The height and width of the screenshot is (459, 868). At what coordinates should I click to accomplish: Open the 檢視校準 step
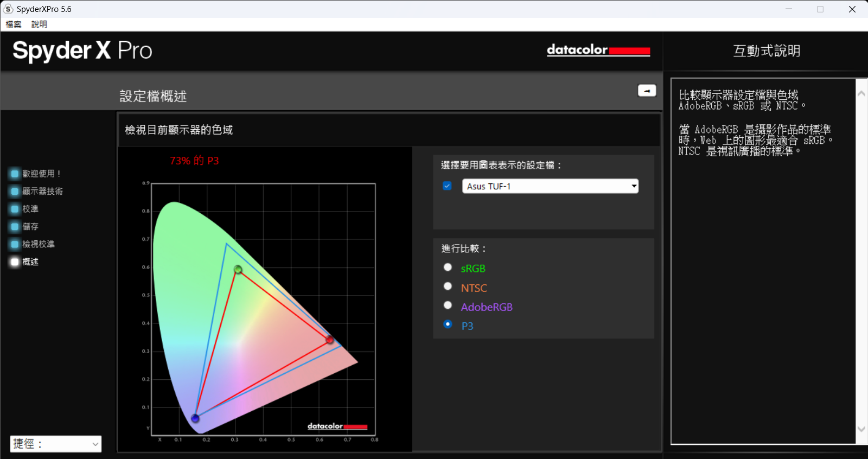pos(33,244)
